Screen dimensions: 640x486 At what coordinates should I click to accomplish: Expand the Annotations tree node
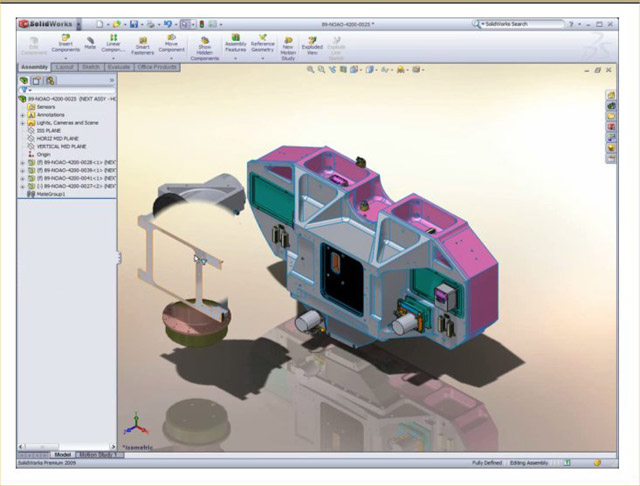23,115
